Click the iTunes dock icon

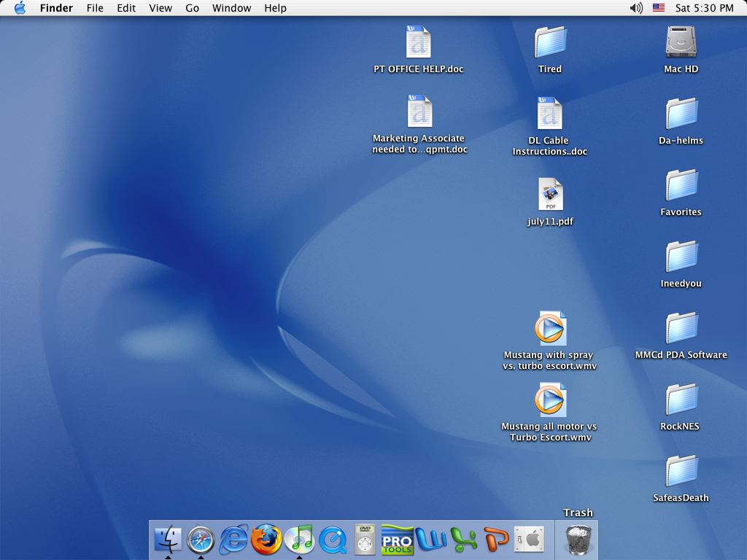(299, 540)
